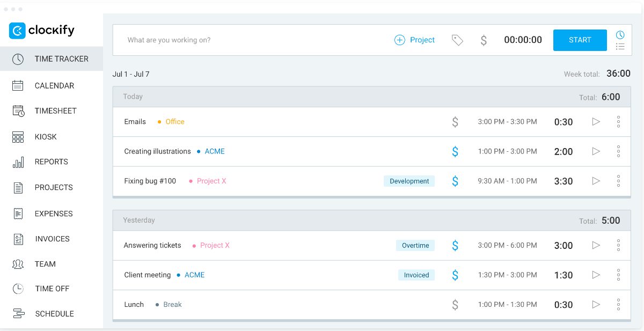Edit the 'Emails' entry description
The width and height of the screenshot is (644, 331).
pos(135,122)
